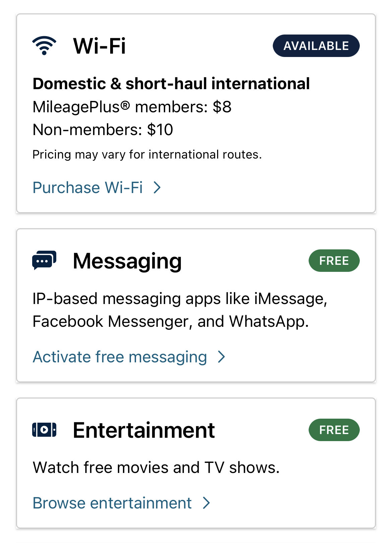Viewport: 392px width, 543px height.
Task: Tap the Activate free messaging link
Action: 120,357
